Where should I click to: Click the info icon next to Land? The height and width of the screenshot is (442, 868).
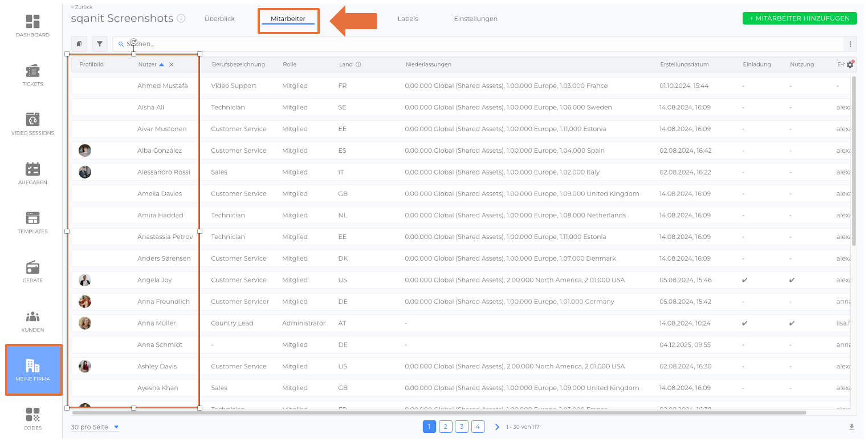click(358, 64)
